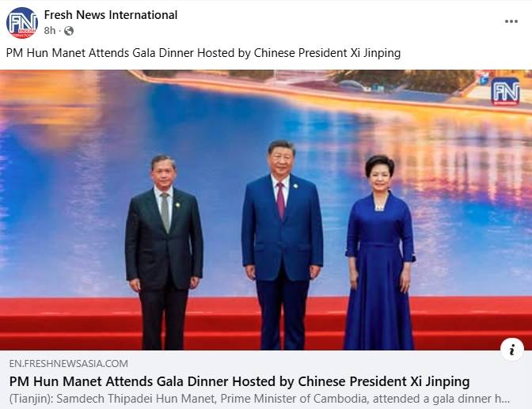532x409 pixels.
Task: Click the Tianjin article description snippet
Action: (260, 399)
